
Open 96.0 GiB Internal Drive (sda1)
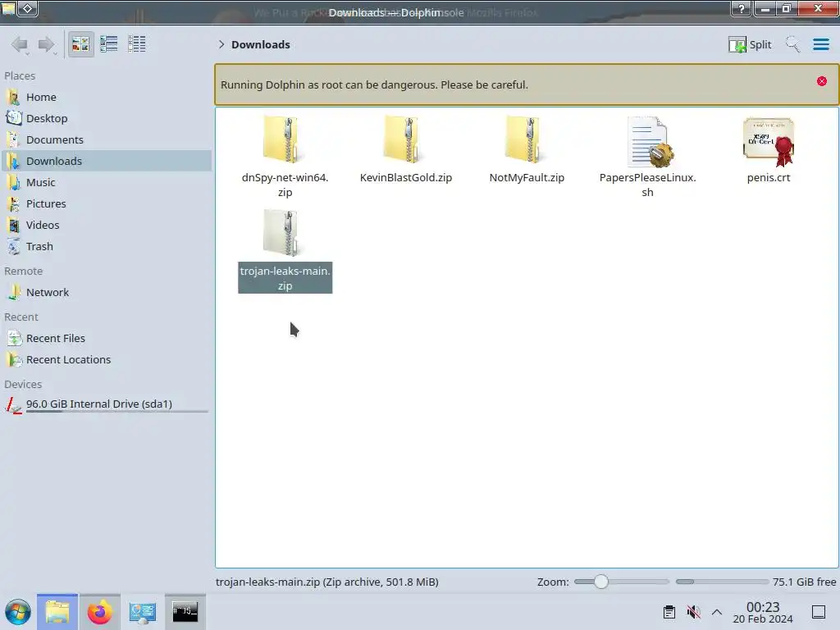click(106, 405)
